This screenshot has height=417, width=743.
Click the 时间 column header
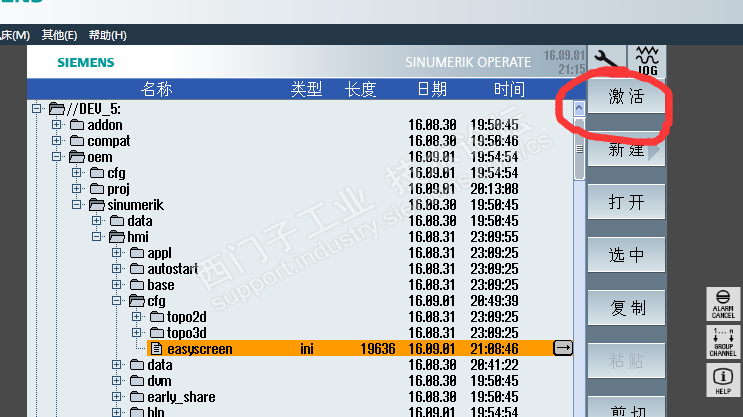[x=509, y=89]
